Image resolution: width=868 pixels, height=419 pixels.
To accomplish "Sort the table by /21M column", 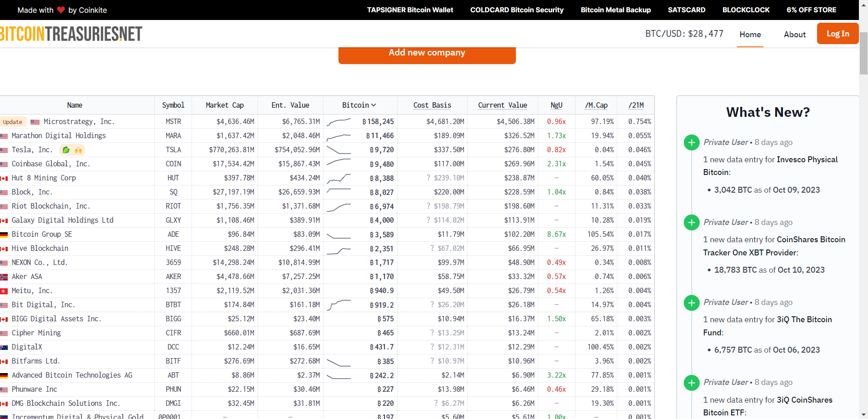I will [x=636, y=105].
